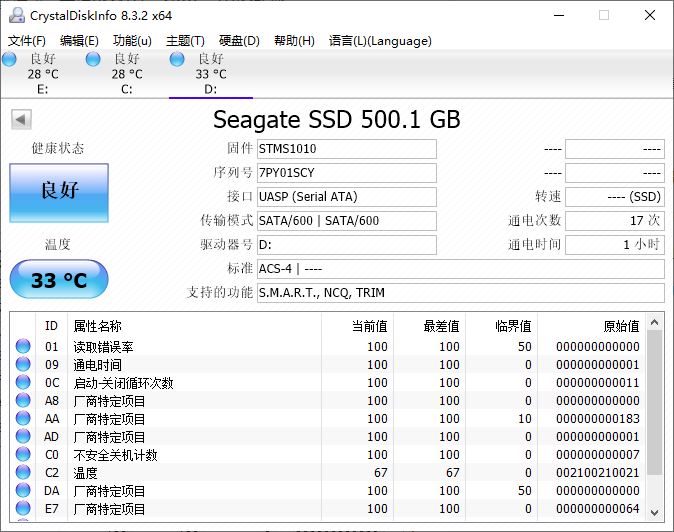
Task: Click the serial number field 7PY01SCY
Action: (347, 173)
